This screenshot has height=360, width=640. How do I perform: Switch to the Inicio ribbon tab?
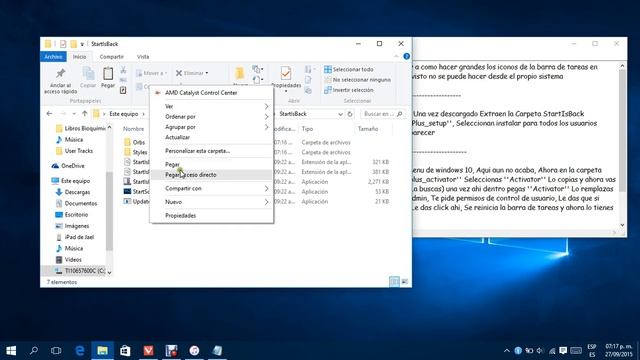pyautogui.click(x=80, y=57)
